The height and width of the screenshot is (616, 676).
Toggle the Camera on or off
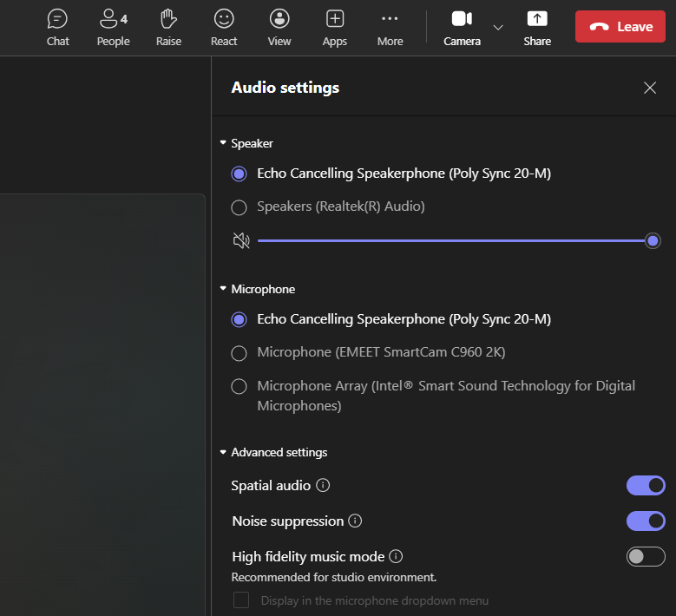tap(462, 28)
